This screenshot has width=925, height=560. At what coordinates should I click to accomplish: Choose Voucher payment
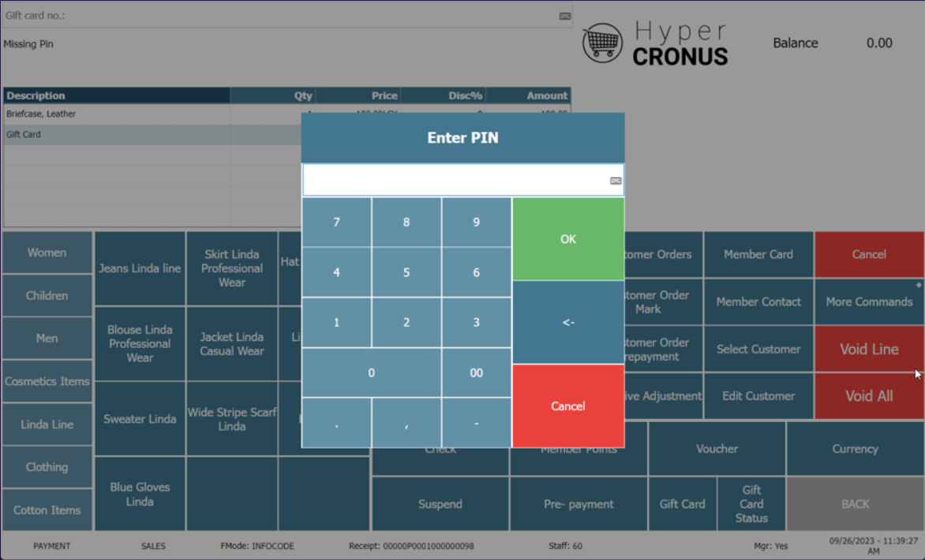tap(717, 449)
